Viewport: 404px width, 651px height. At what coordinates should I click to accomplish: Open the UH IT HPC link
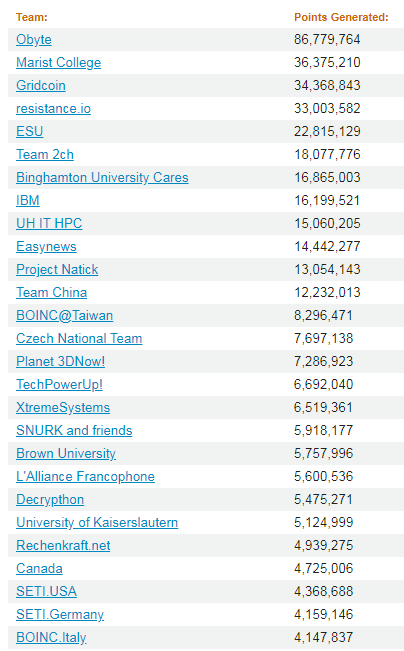[49, 223]
